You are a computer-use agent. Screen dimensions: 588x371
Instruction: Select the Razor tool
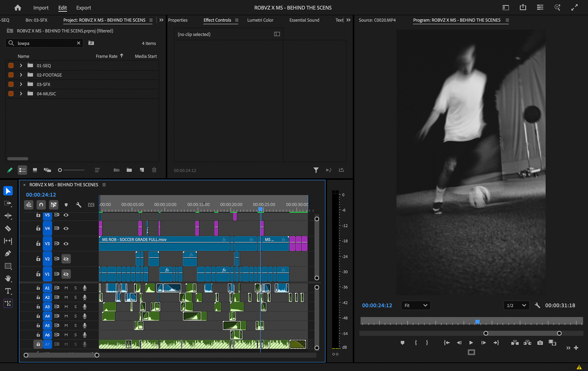8,228
